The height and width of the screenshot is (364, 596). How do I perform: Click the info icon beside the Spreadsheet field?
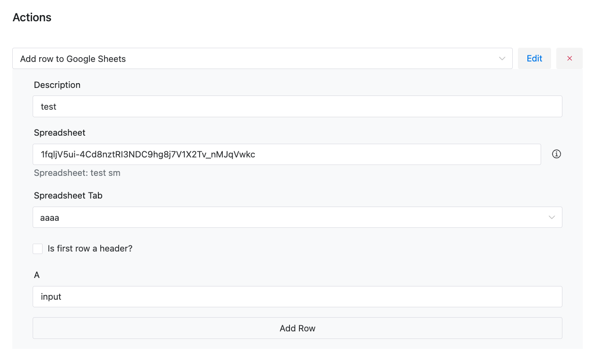click(557, 154)
